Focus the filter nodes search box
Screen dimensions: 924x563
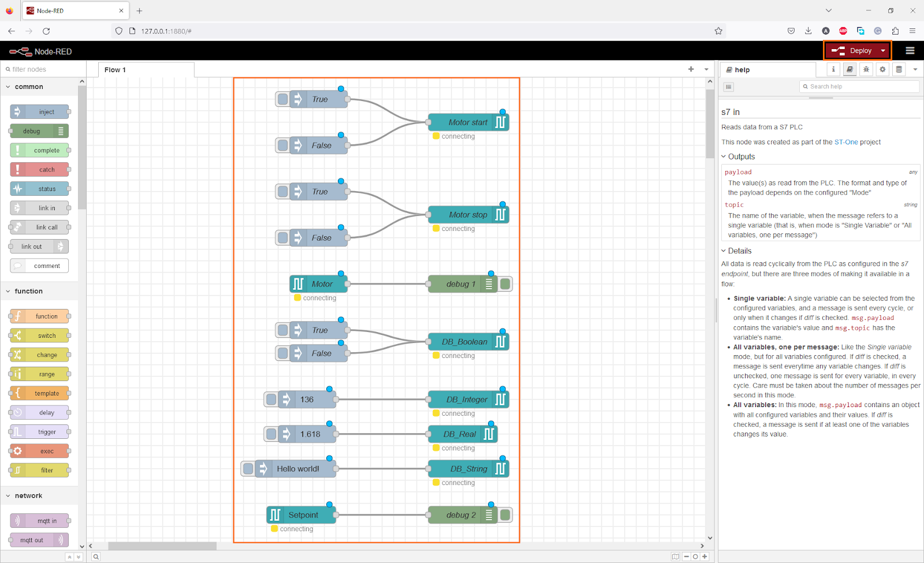tap(43, 69)
